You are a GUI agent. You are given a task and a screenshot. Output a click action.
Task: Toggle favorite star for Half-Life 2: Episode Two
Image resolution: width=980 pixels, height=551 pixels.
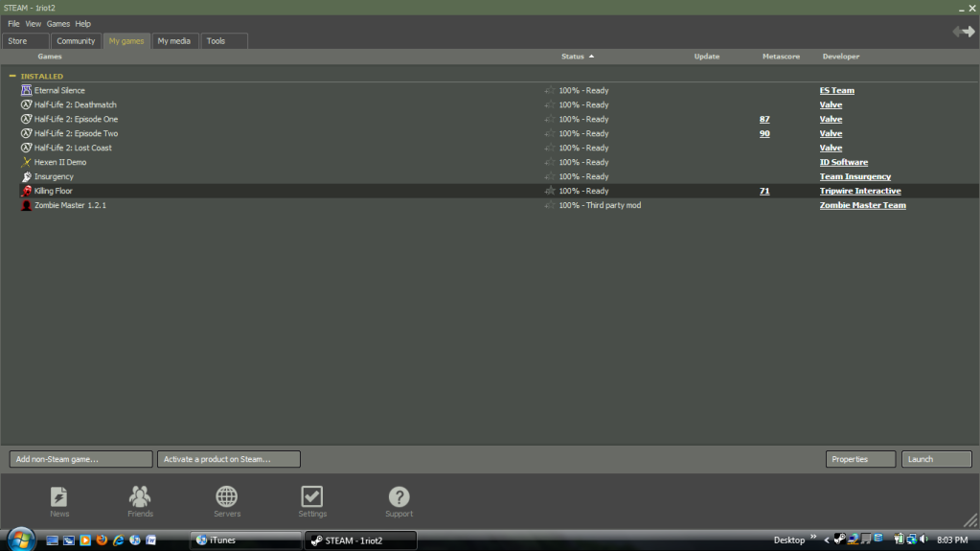point(549,133)
